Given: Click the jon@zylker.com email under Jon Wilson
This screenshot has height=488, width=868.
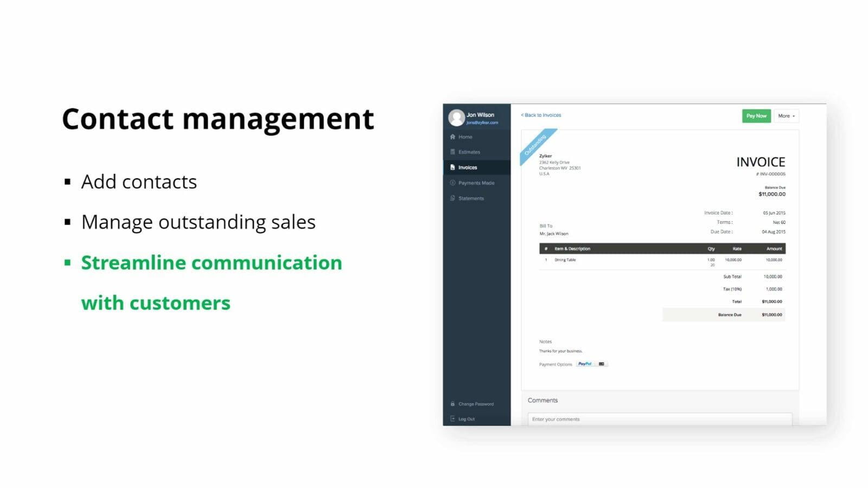Looking at the screenshot, I should [x=482, y=123].
